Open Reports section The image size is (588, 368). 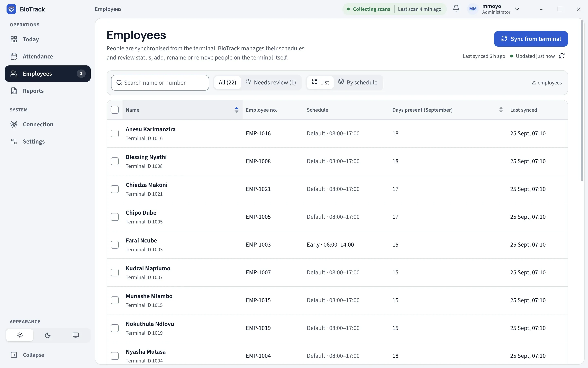[48, 91]
